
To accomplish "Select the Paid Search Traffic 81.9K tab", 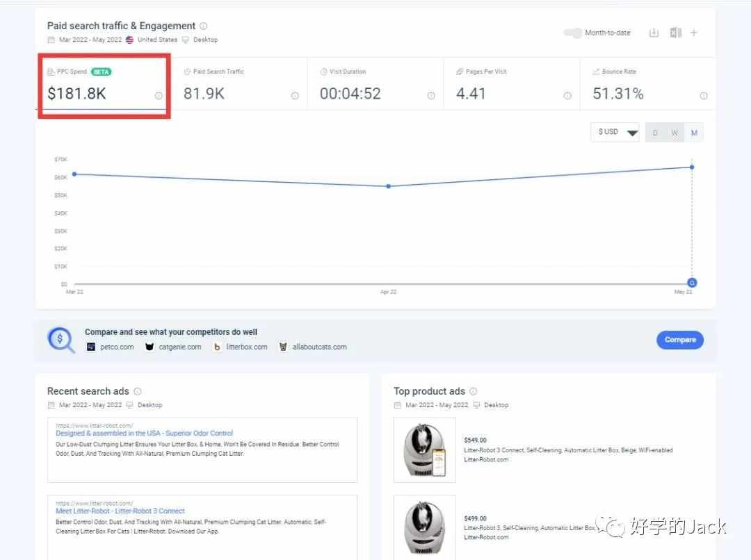I will 239,84.
